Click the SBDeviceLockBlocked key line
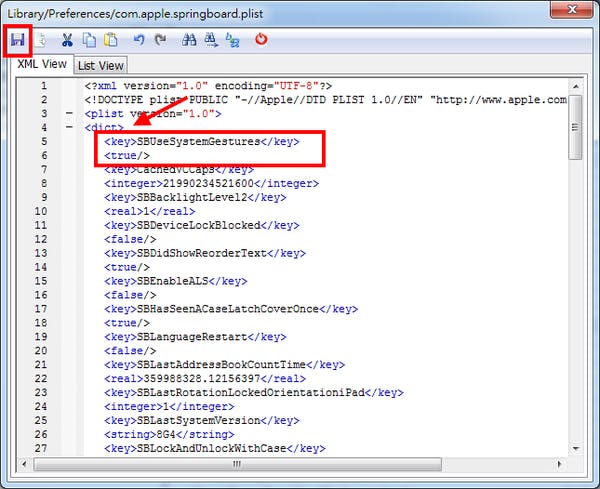 coord(202,225)
